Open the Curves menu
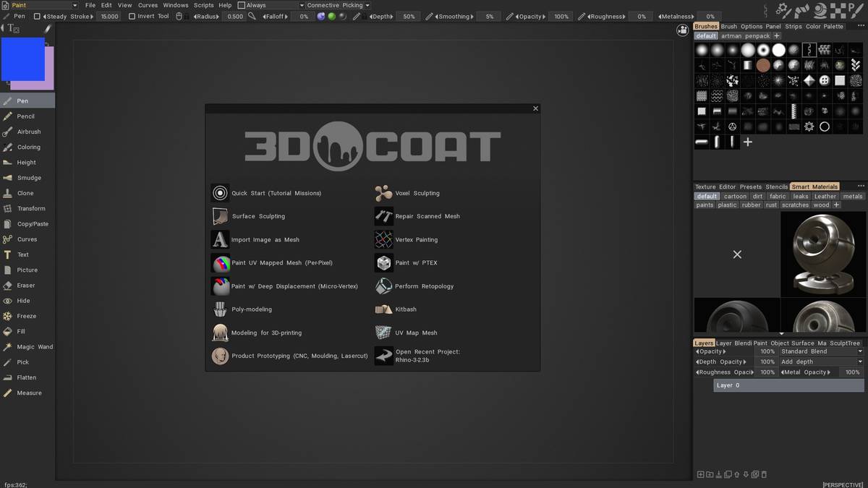 (148, 5)
